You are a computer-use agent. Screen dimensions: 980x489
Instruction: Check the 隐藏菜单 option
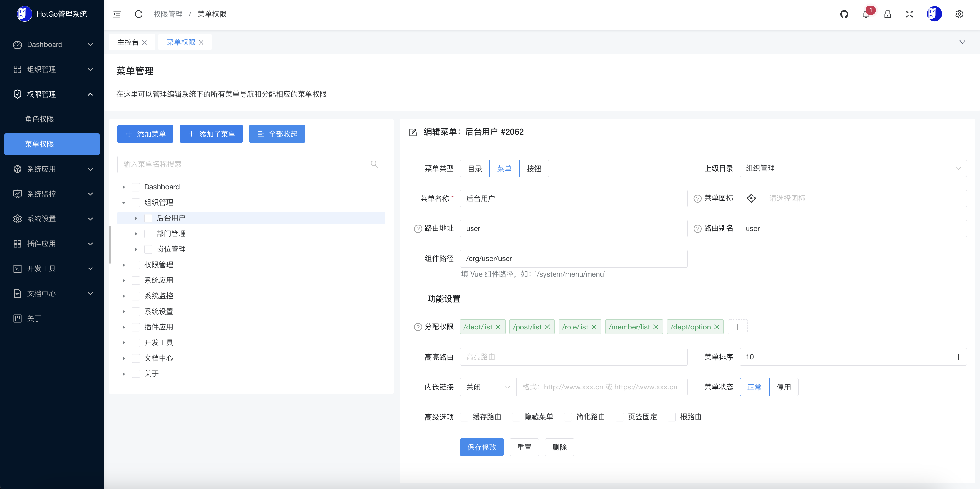click(x=516, y=417)
